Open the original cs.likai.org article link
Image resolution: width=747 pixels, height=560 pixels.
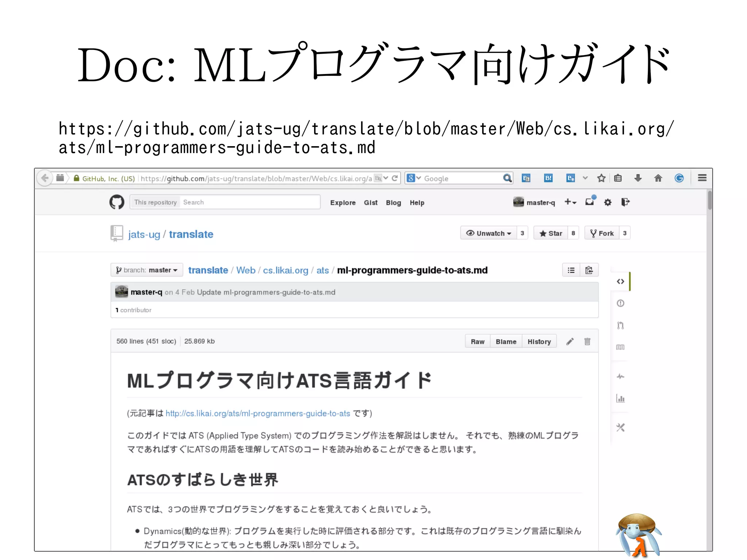258,413
